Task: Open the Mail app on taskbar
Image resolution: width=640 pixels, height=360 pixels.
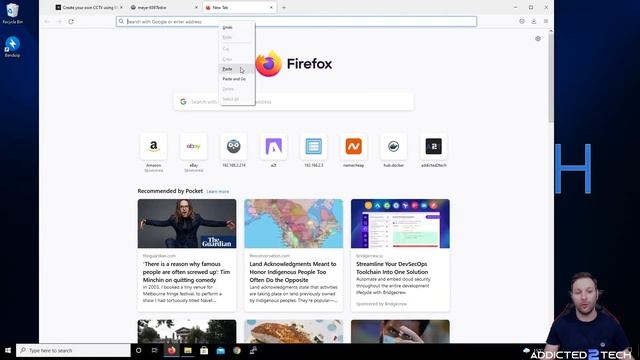Action: (220, 350)
